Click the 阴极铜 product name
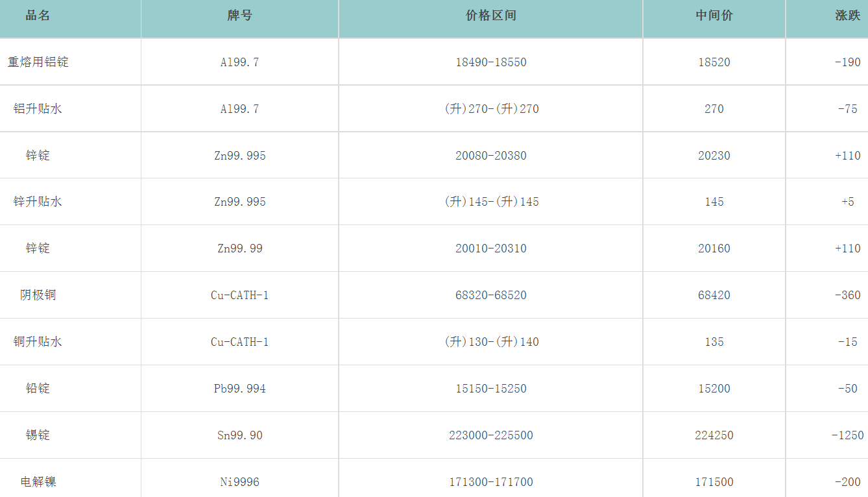Viewport: 868px width, 497px height. (38, 295)
